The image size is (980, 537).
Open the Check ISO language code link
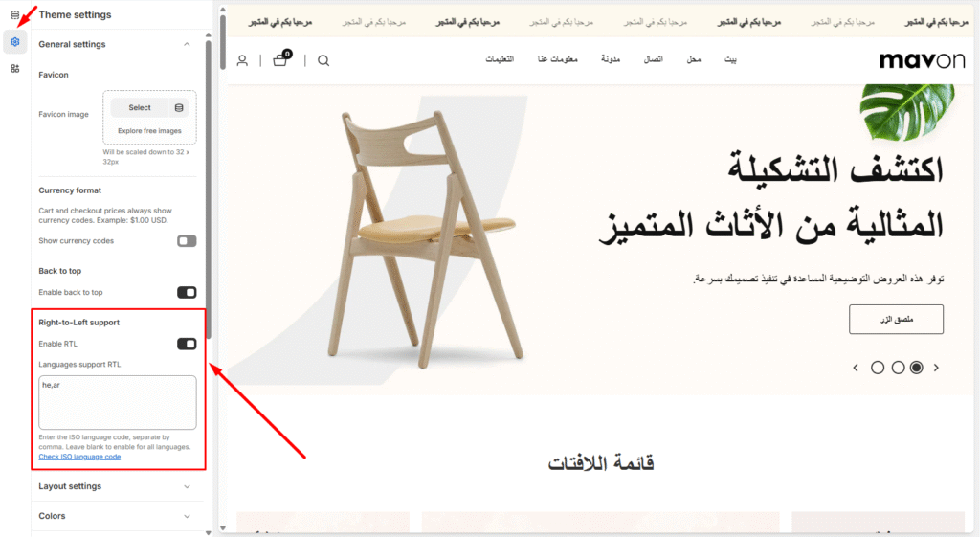pyautogui.click(x=79, y=457)
